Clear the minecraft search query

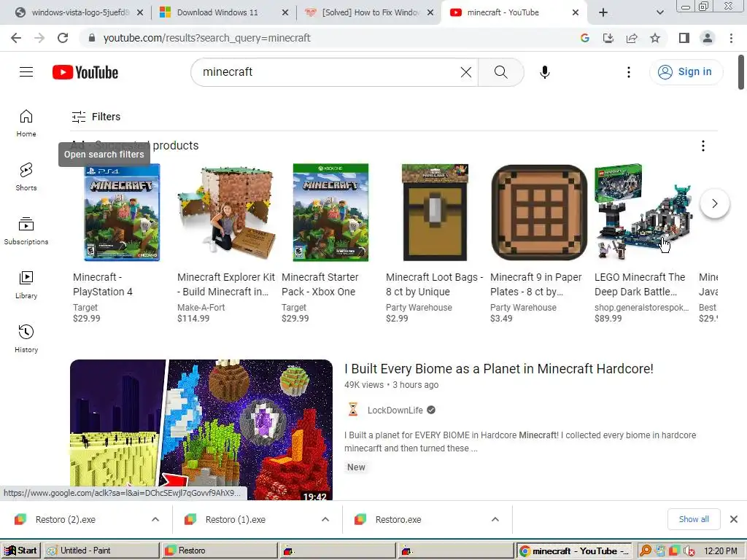(466, 72)
